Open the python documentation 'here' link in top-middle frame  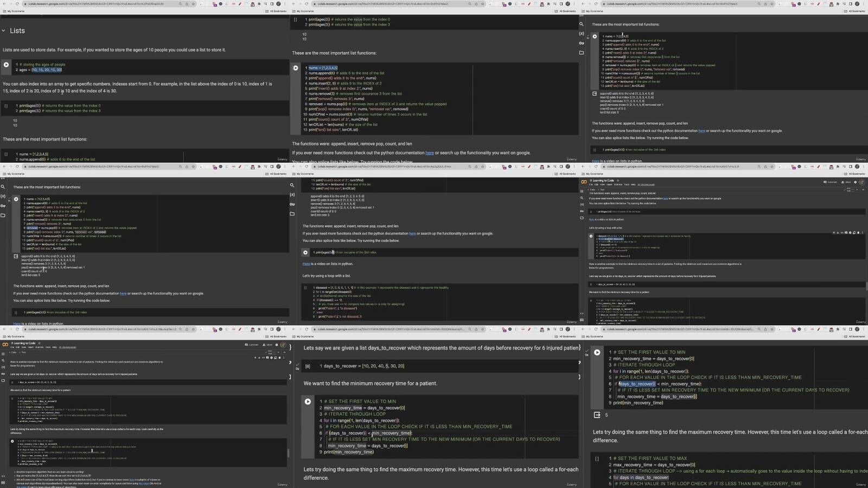pos(430,153)
